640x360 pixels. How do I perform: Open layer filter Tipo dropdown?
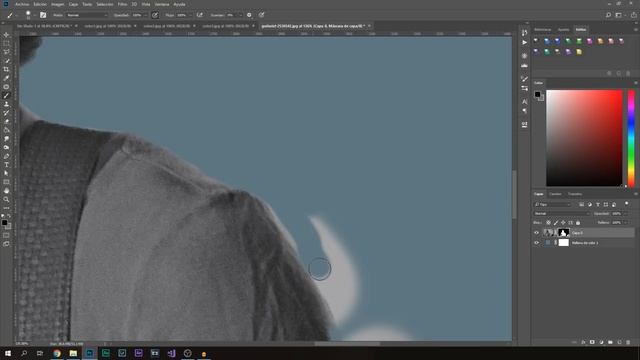tap(553, 204)
